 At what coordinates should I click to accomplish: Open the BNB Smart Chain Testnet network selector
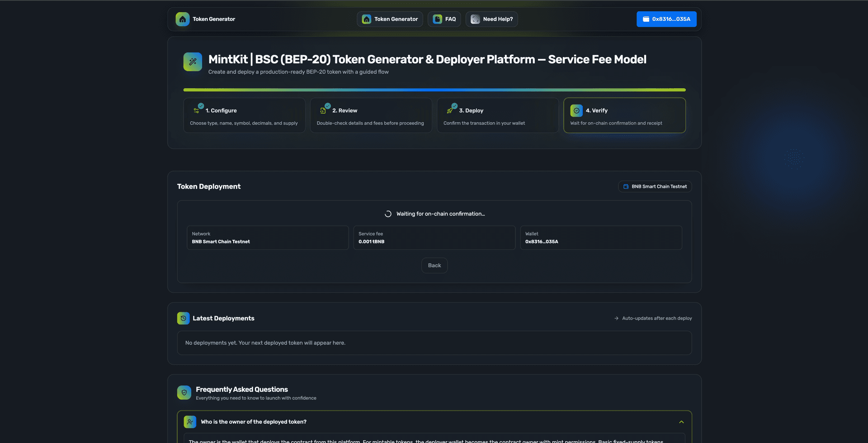pos(655,186)
